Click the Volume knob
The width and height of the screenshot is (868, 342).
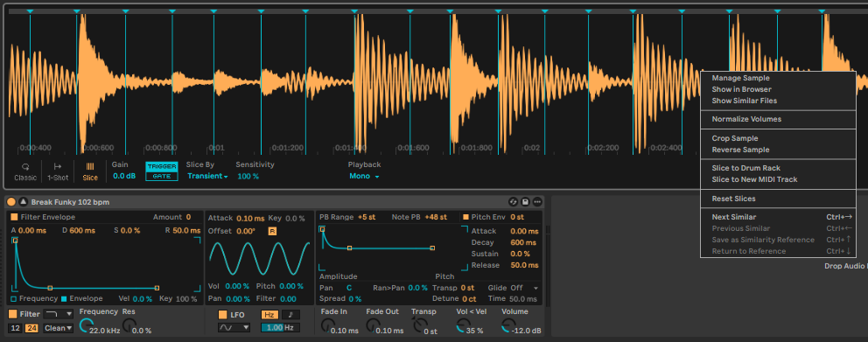point(507,326)
